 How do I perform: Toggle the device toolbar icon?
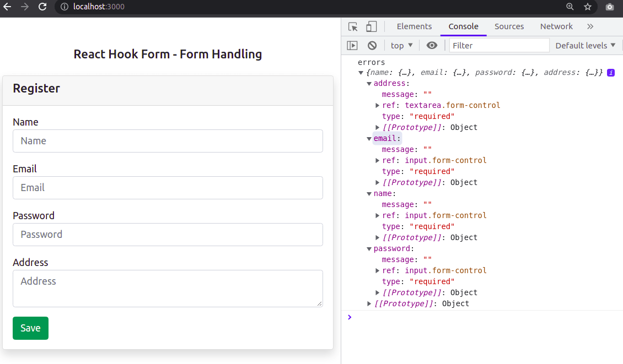371,26
